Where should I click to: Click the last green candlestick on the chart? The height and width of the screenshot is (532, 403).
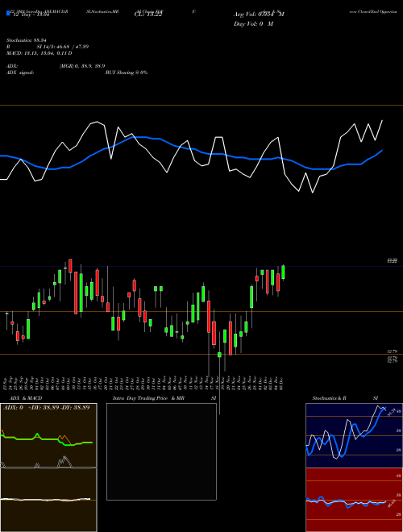[283, 272]
